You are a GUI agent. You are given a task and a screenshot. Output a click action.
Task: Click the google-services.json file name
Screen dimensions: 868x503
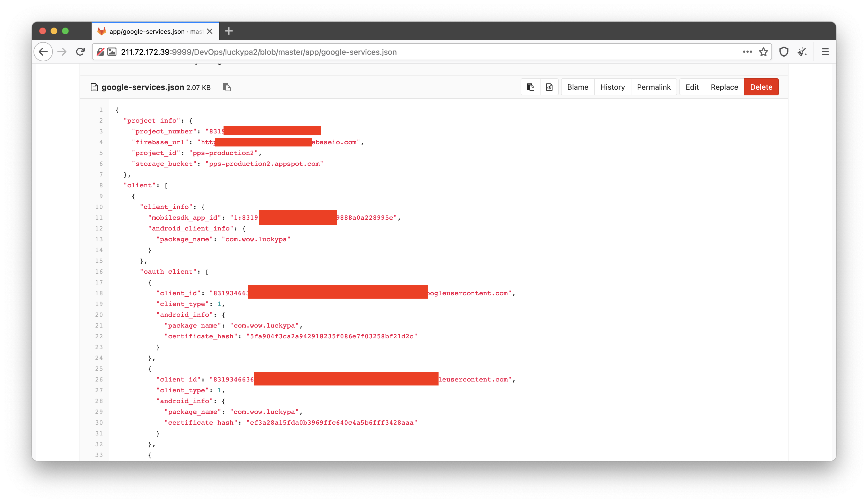[x=143, y=87]
